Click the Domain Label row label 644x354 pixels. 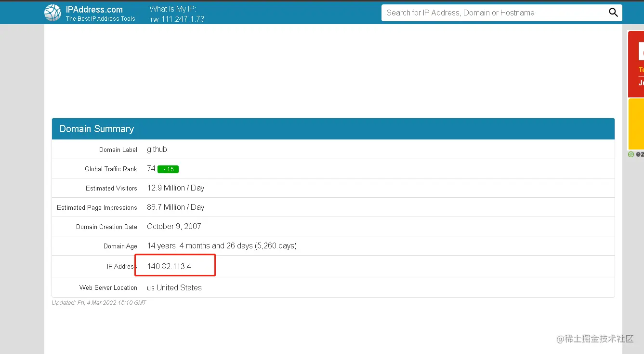point(118,150)
